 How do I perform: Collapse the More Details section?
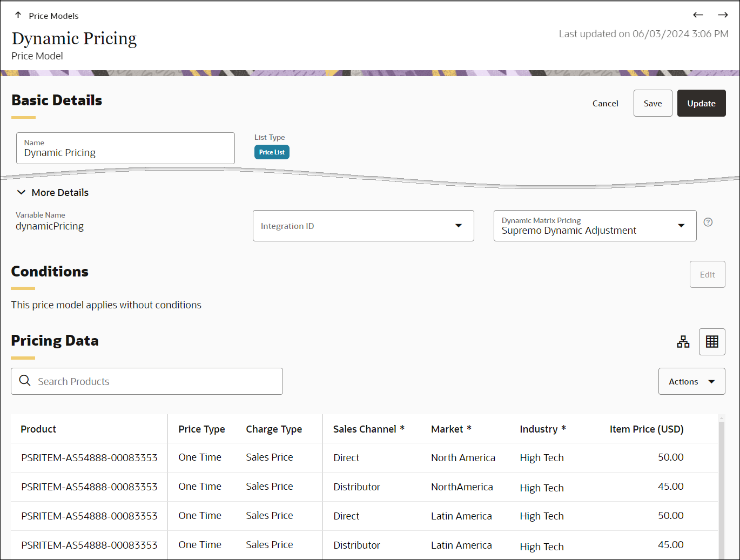(21, 192)
